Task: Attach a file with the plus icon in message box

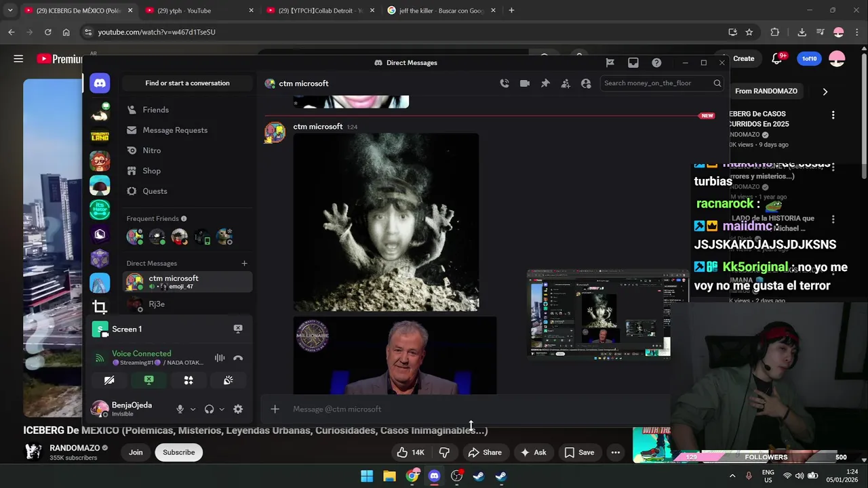Action: pyautogui.click(x=275, y=409)
